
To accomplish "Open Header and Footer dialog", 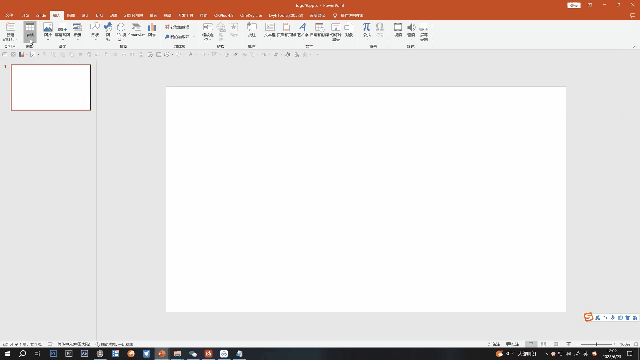I will pyautogui.click(x=287, y=30).
